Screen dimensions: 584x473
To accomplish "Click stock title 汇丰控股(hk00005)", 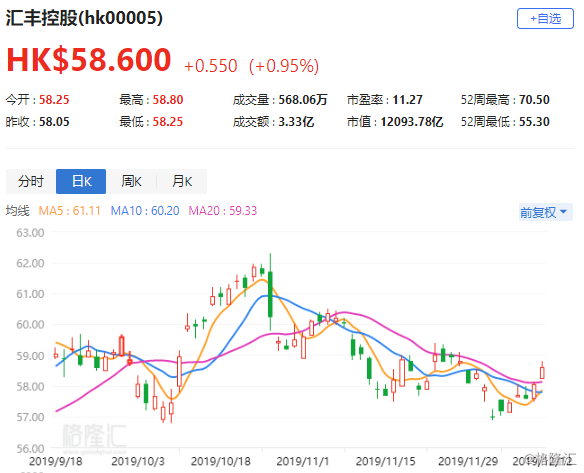I will (x=84, y=18).
